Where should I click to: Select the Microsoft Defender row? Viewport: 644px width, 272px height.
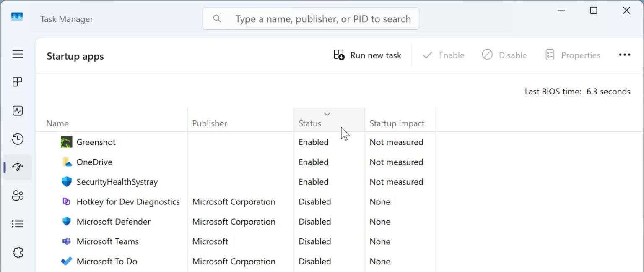[x=113, y=222]
